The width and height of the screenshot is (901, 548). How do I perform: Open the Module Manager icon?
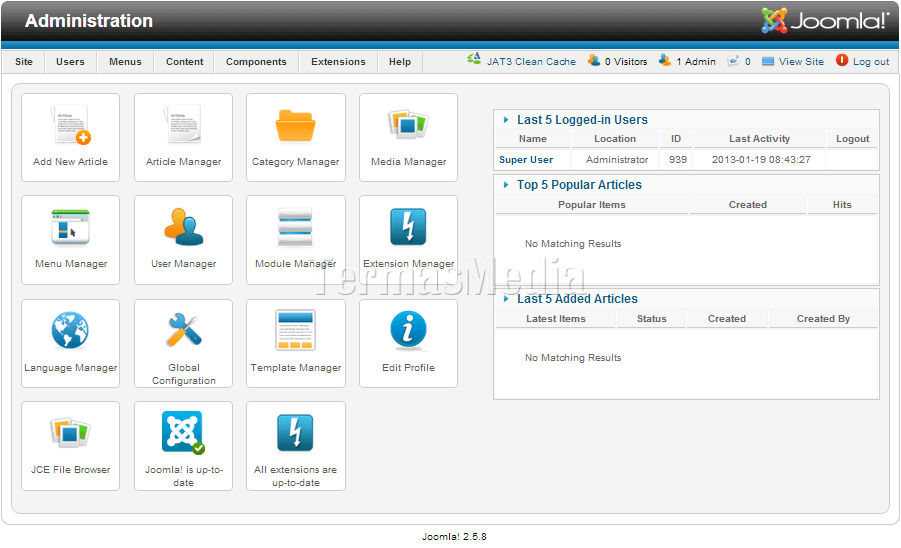coord(295,227)
